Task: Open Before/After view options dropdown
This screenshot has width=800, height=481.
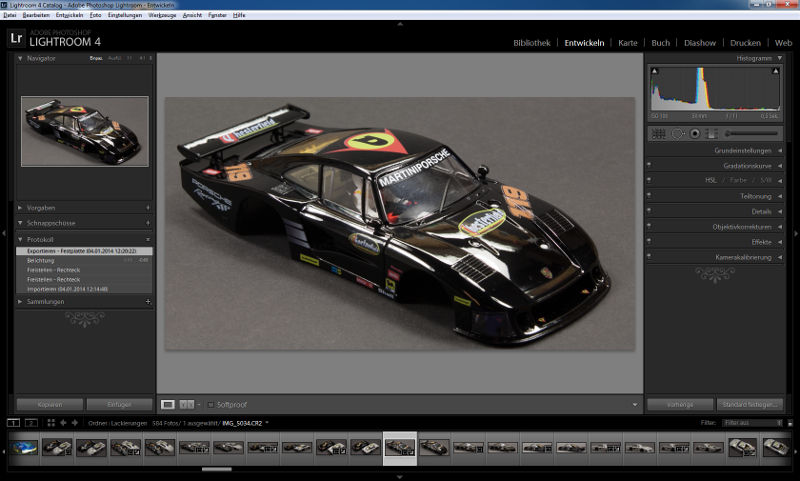Action: pyautogui.click(x=198, y=405)
